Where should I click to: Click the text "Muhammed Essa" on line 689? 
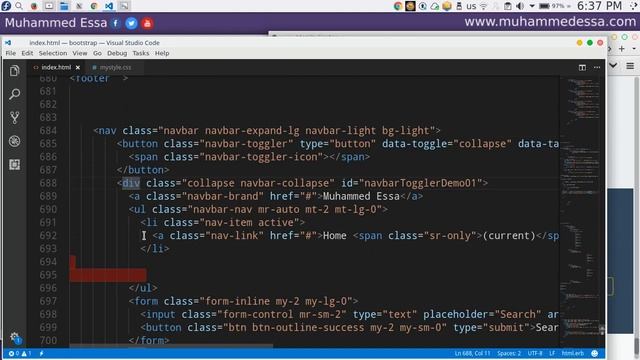361,196
